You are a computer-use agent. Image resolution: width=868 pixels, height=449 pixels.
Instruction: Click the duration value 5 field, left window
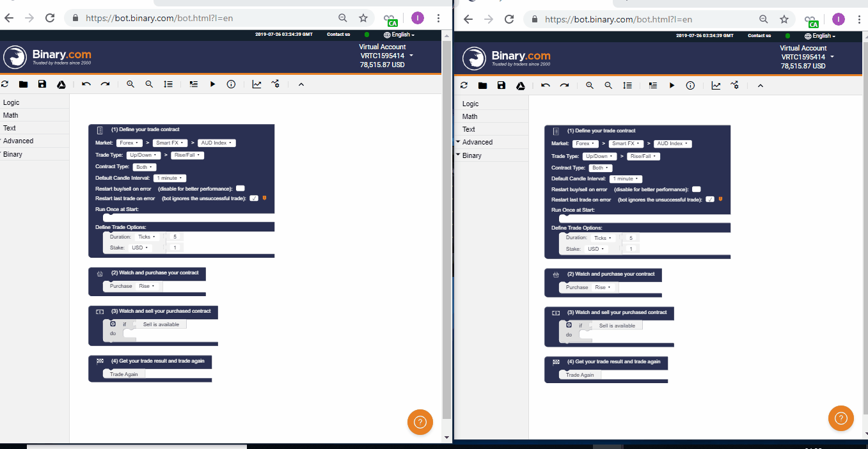(x=175, y=237)
